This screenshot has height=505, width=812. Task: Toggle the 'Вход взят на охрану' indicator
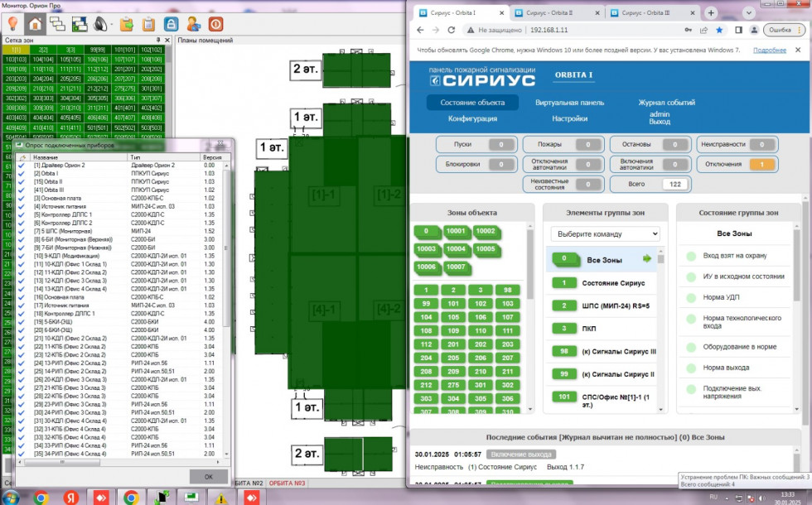tap(691, 256)
